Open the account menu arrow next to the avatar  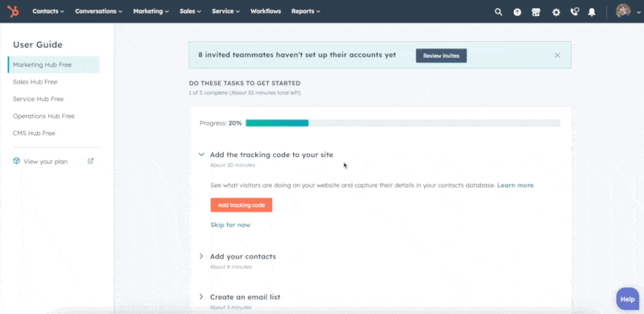tap(638, 12)
